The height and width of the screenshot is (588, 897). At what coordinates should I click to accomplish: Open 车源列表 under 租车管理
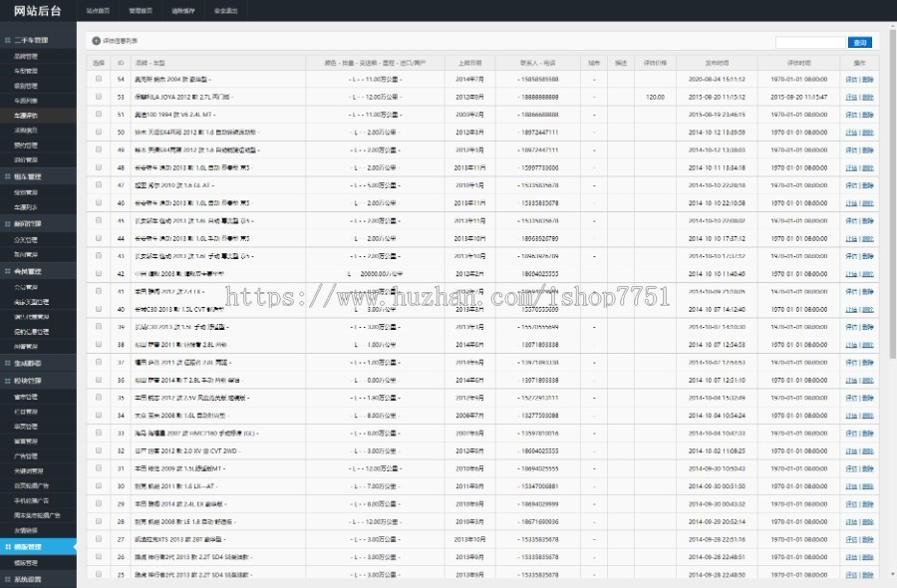(26, 207)
